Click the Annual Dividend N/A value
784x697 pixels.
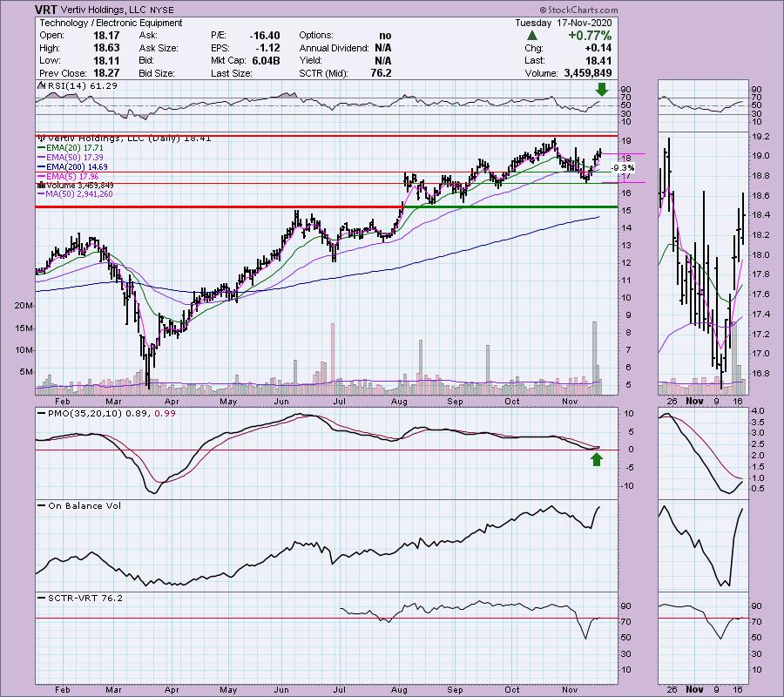(x=382, y=48)
